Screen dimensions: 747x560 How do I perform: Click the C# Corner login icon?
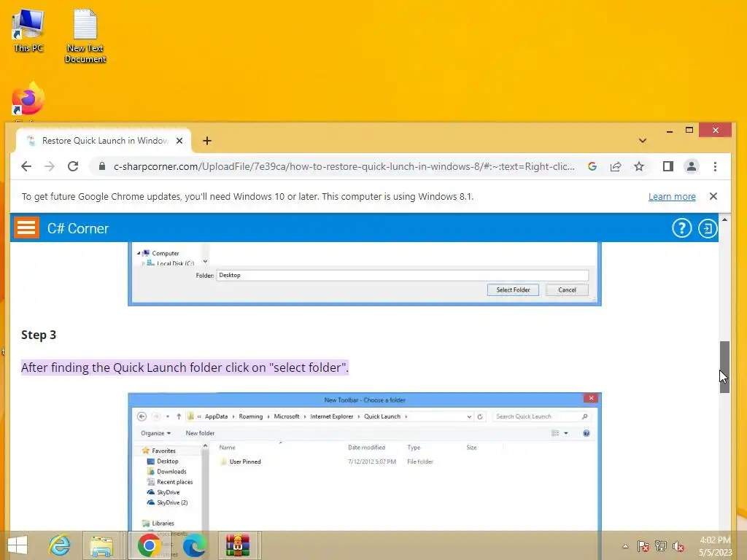point(708,228)
